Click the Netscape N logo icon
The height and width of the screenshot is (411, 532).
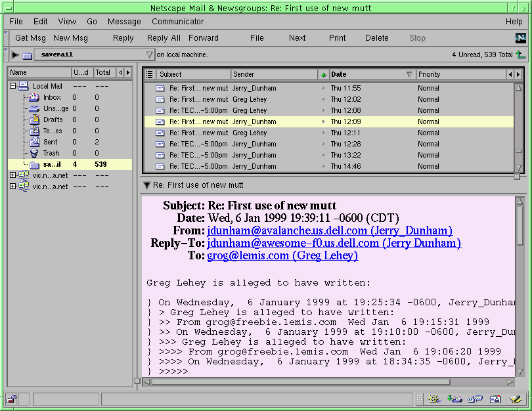point(520,37)
